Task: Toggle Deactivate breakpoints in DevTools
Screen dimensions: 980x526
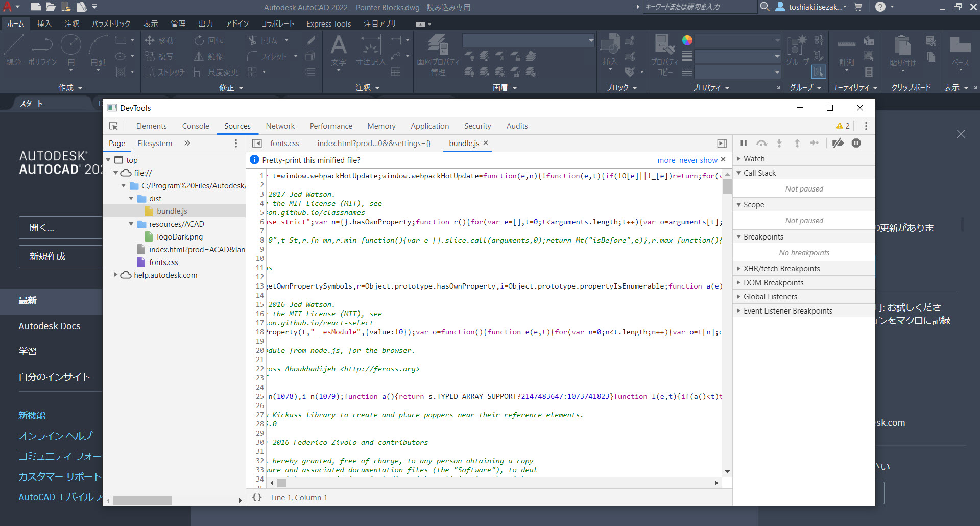Action: [838, 144]
